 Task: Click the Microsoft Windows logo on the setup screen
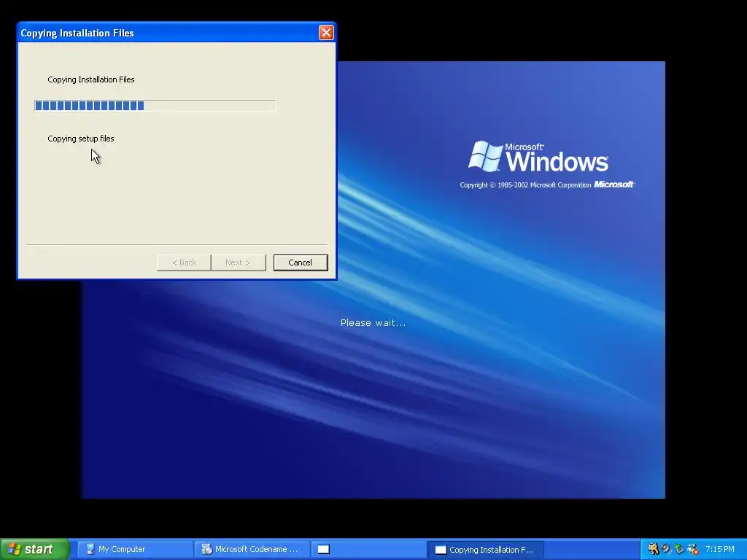538,156
